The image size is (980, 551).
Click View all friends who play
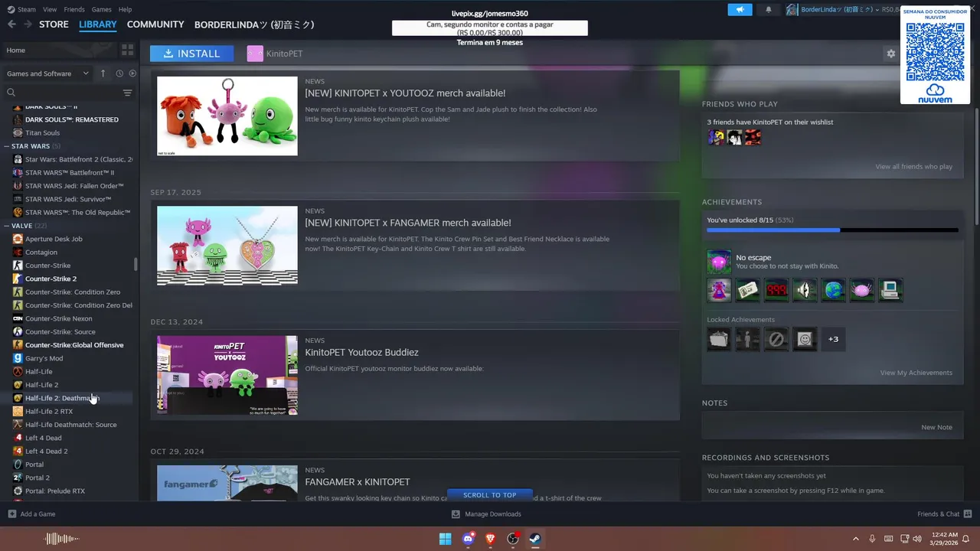(x=913, y=167)
